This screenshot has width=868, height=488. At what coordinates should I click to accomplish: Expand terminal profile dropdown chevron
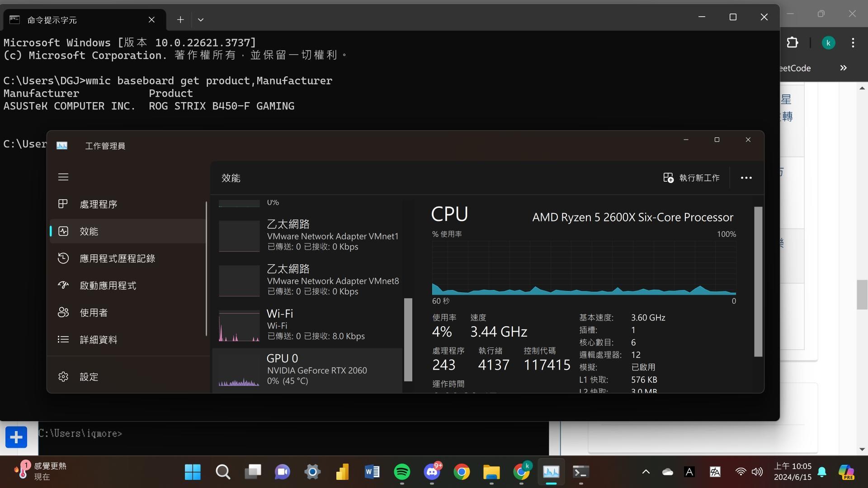pyautogui.click(x=201, y=19)
